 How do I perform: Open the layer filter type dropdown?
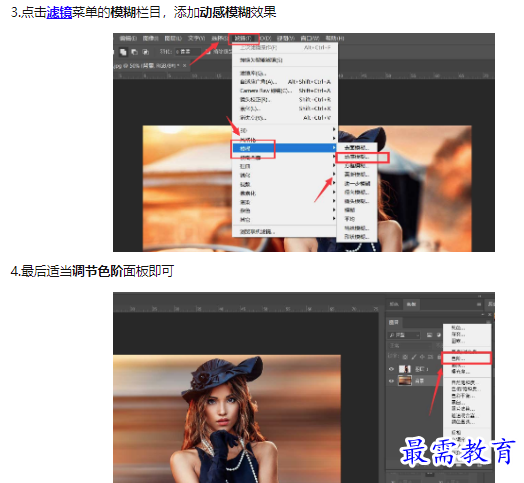pos(404,335)
